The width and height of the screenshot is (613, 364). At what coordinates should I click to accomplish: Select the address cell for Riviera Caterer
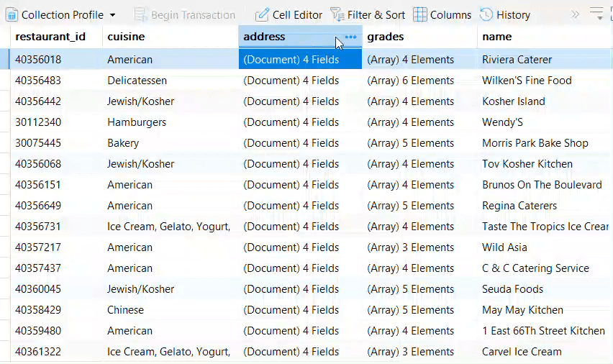coord(300,60)
